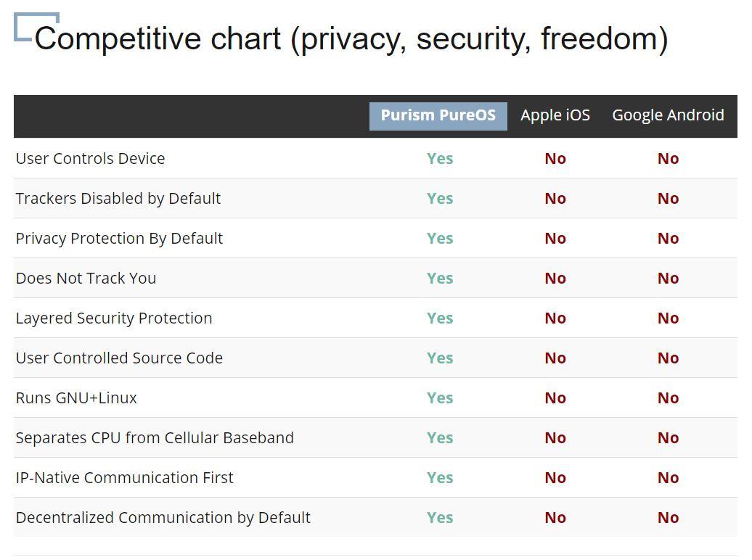The width and height of the screenshot is (752, 560).
Task: Click the Does Not Track You label
Action: coord(86,278)
